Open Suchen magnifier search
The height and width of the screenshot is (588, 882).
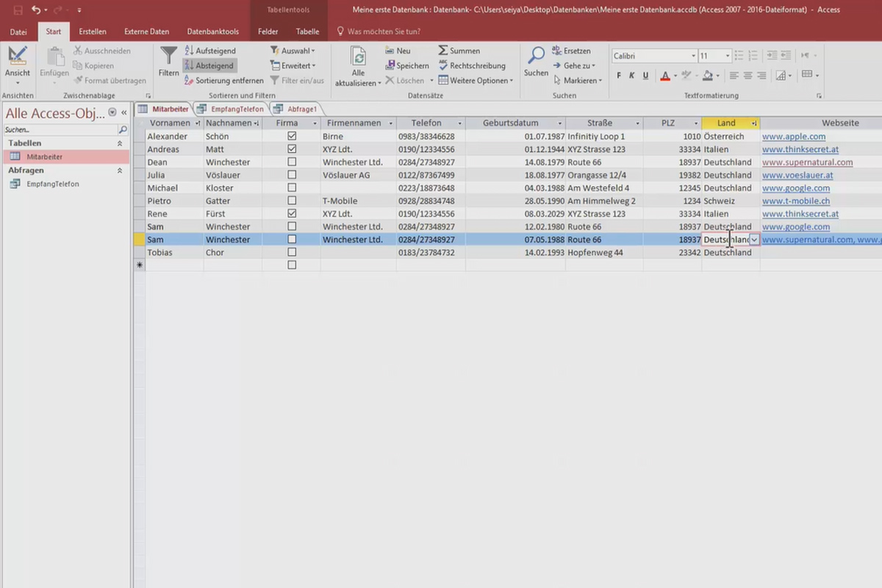[x=537, y=62]
